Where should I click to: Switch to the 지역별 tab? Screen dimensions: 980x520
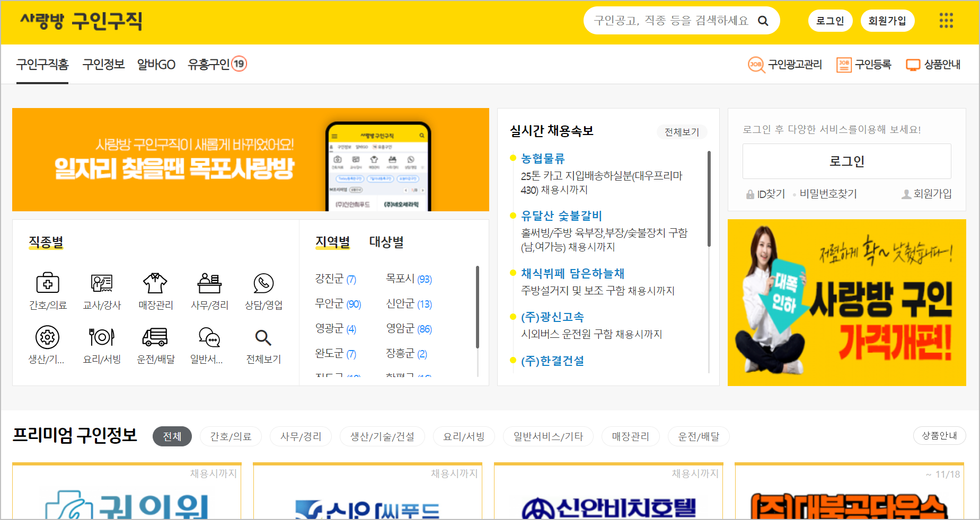click(333, 242)
